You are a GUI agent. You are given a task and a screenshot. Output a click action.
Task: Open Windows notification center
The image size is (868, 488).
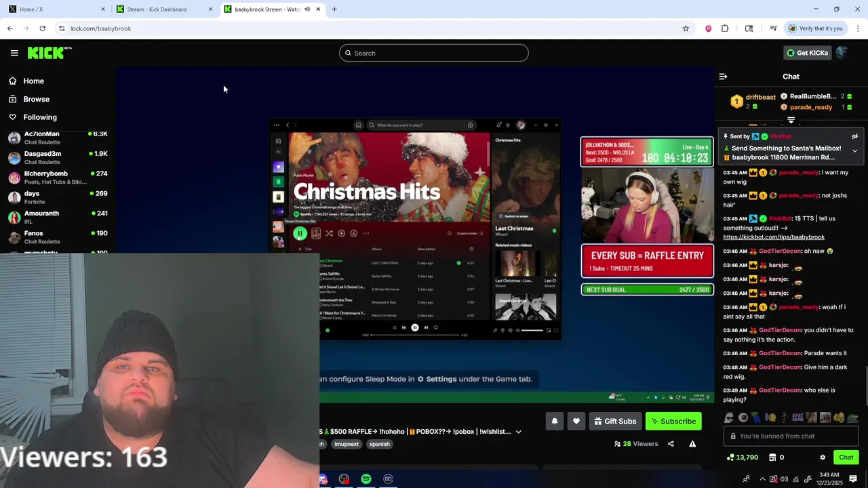click(853, 479)
